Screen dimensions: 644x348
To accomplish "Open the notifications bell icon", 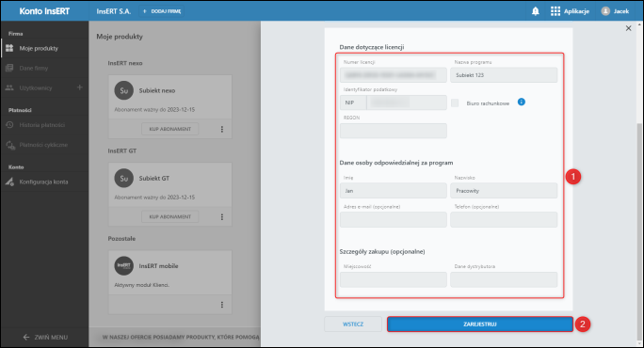I will (535, 11).
